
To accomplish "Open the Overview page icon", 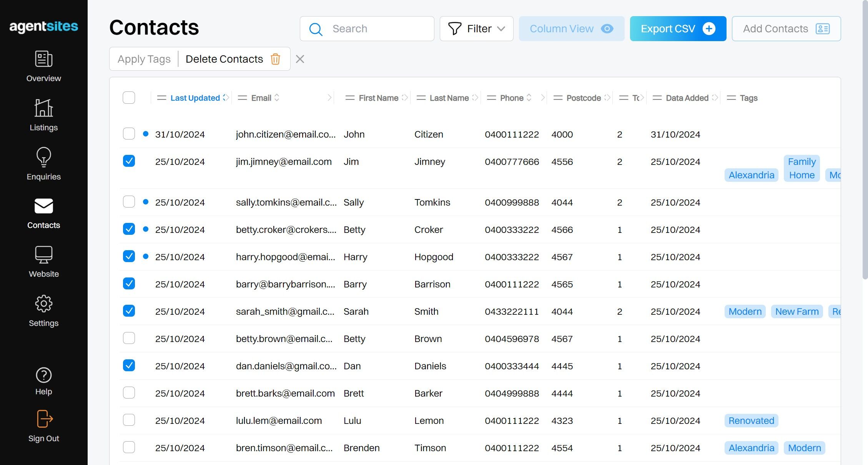I will (x=43, y=59).
